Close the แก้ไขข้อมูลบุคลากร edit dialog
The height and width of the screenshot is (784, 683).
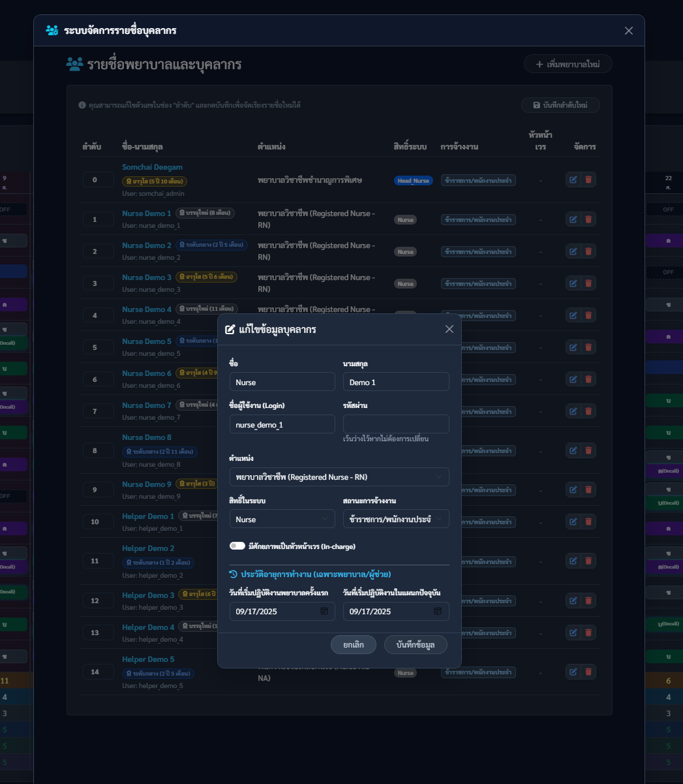coord(449,329)
